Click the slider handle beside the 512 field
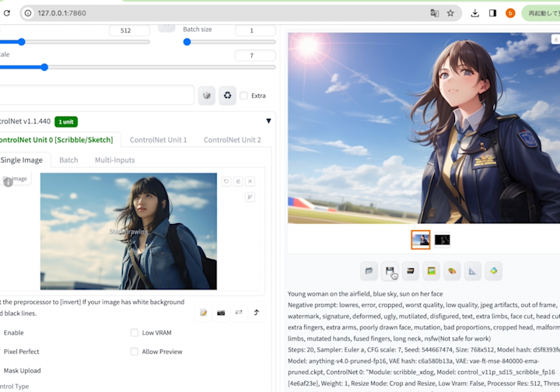This screenshot has height=392, width=560. click(x=22, y=42)
